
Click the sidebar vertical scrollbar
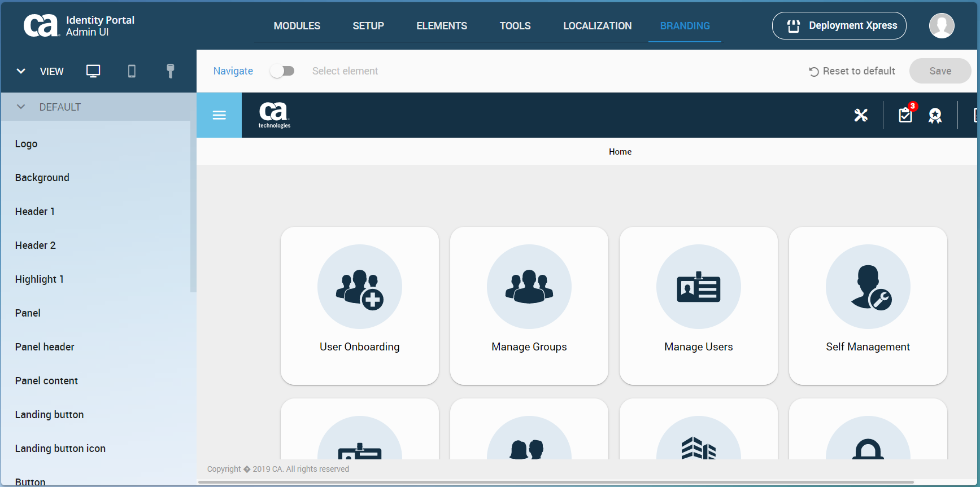[x=193, y=206]
